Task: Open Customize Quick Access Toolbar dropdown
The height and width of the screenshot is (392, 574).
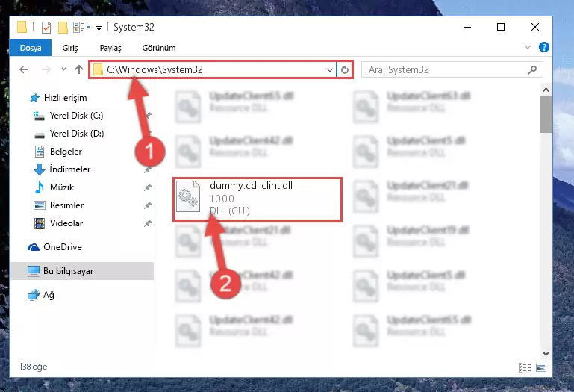Action: point(99,28)
